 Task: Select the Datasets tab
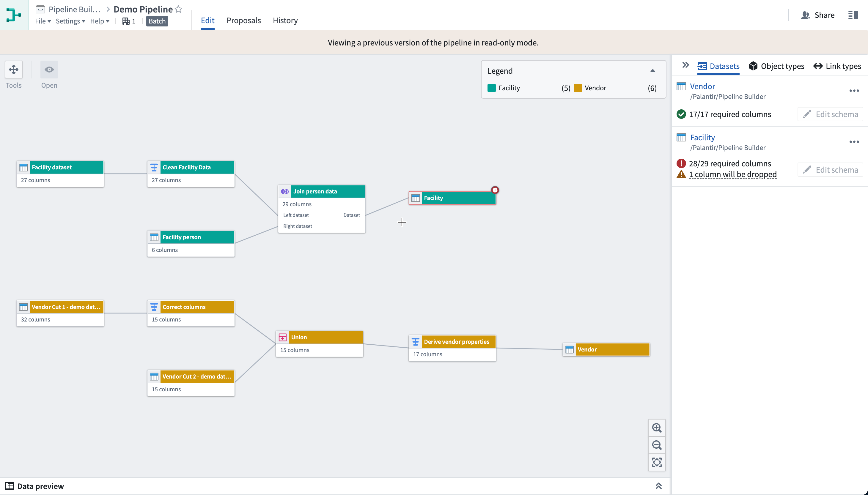pyautogui.click(x=718, y=66)
